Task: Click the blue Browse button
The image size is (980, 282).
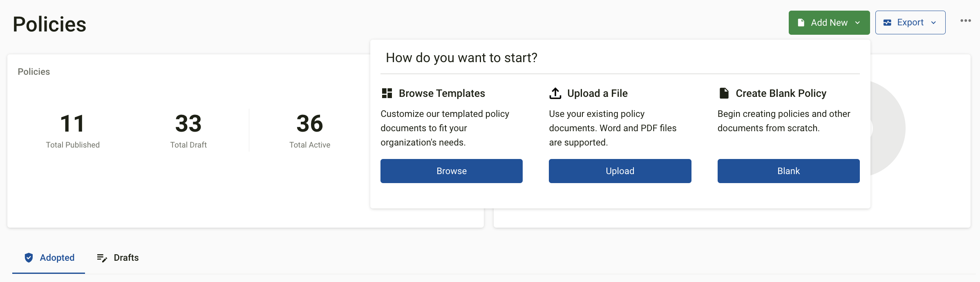Action: click(452, 171)
